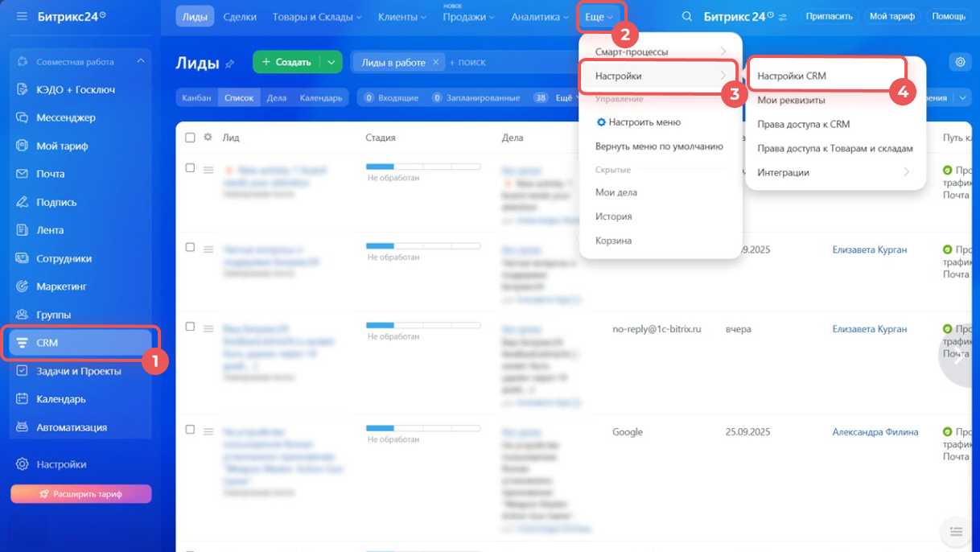Expand the Создать button dropdown arrow
The height and width of the screenshot is (552, 980).
(331, 62)
